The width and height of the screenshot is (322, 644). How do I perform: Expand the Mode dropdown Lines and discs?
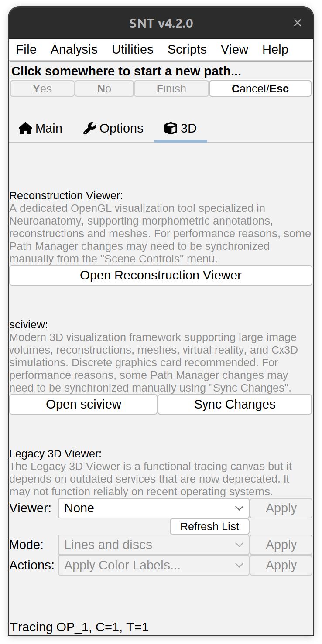coord(154,545)
